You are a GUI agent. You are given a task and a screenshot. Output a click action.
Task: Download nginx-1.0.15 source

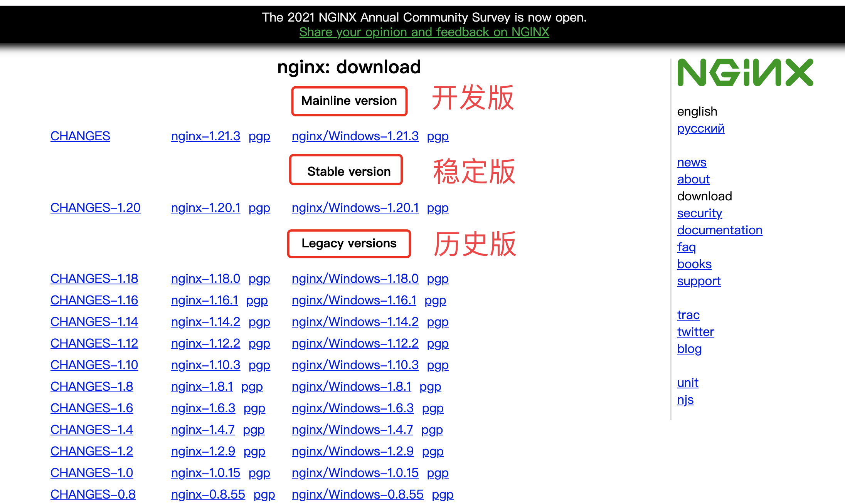(x=205, y=473)
